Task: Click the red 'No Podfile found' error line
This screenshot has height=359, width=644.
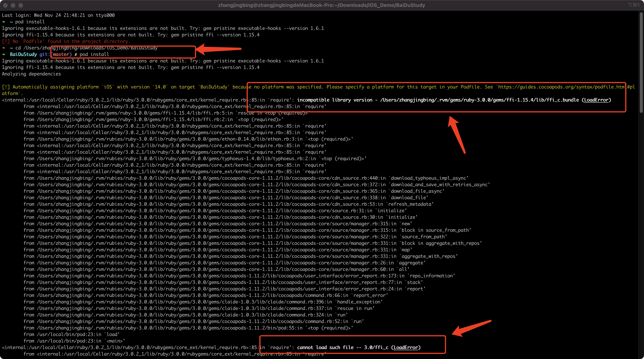Action: coord(66,41)
